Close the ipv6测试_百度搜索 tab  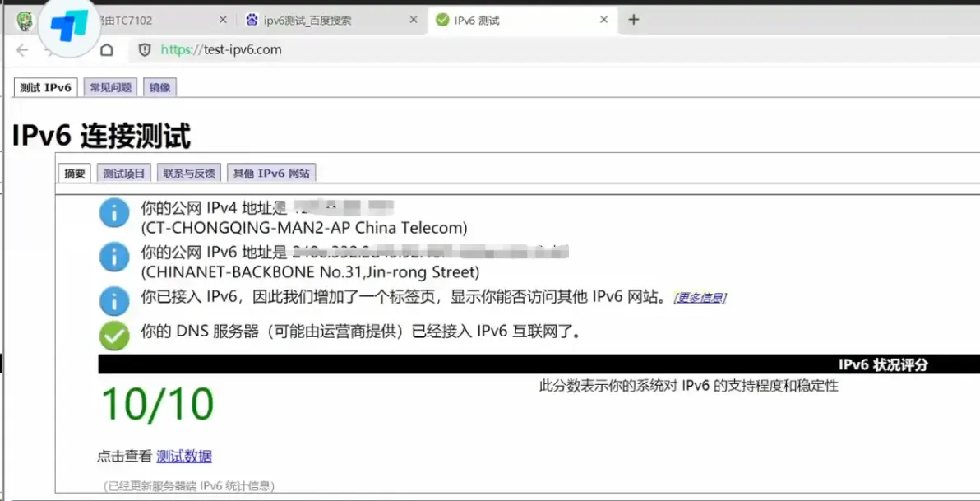(413, 20)
